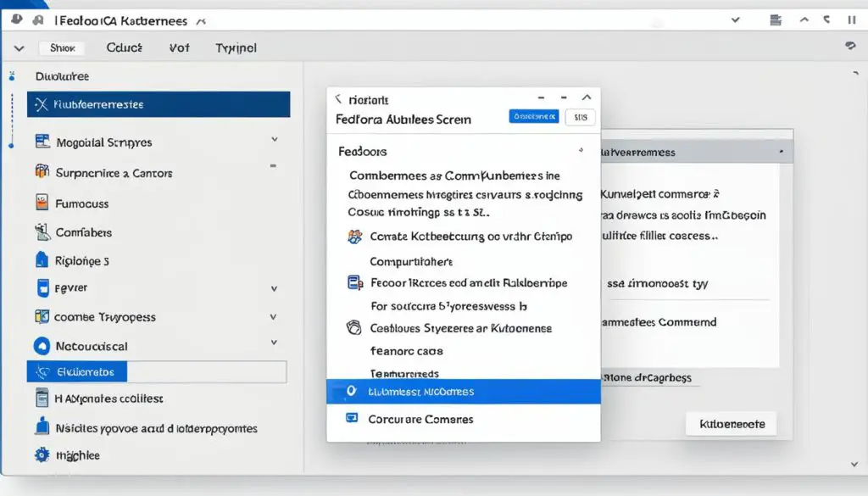
Task: Click the hamburger menu icon top right
Action: (775, 18)
